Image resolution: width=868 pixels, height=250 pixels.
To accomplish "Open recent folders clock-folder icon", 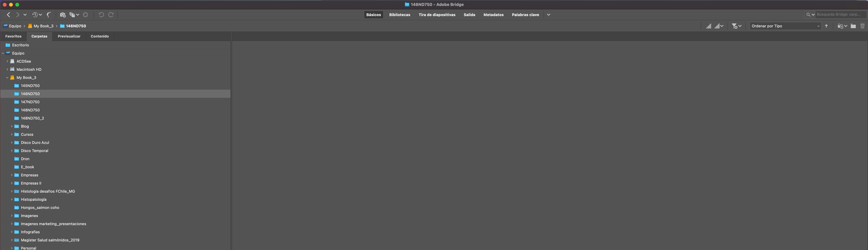I will [x=840, y=26].
